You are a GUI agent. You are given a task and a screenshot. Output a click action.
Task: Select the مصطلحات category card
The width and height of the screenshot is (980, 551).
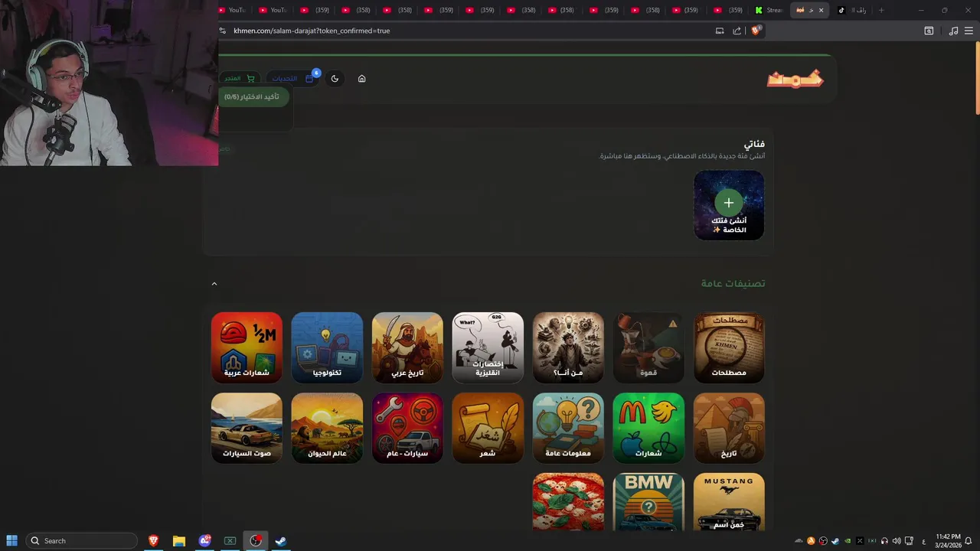[x=729, y=347]
